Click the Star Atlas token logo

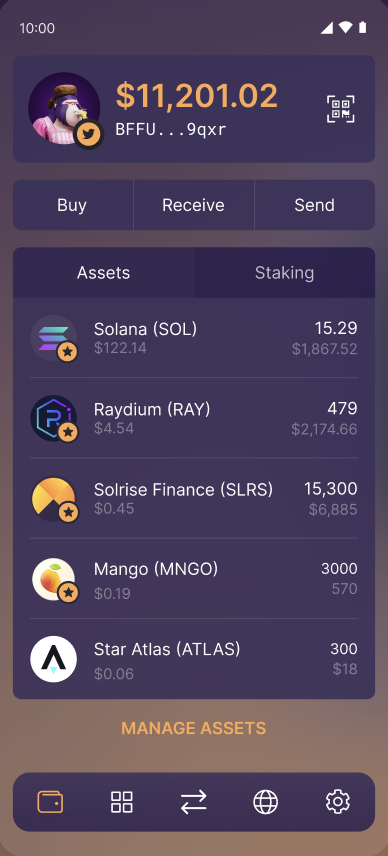click(x=53, y=659)
